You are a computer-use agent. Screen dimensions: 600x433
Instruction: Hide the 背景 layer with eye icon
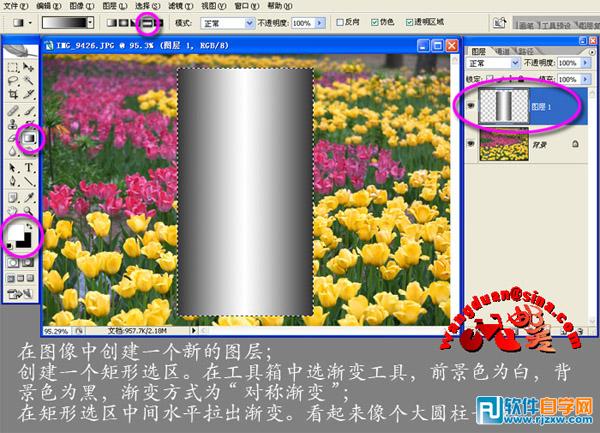tap(471, 144)
